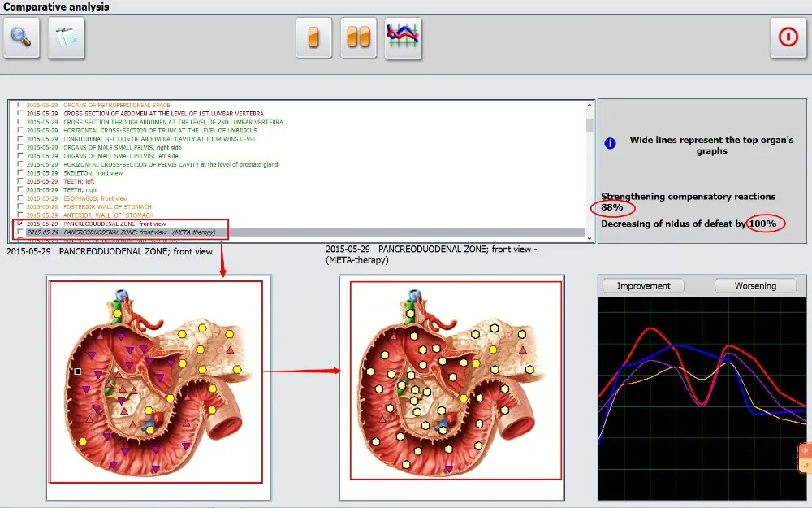Click the left pancreoduodenal zone image
Image resolution: width=812 pixels, height=508 pixels.
pos(154,382)
